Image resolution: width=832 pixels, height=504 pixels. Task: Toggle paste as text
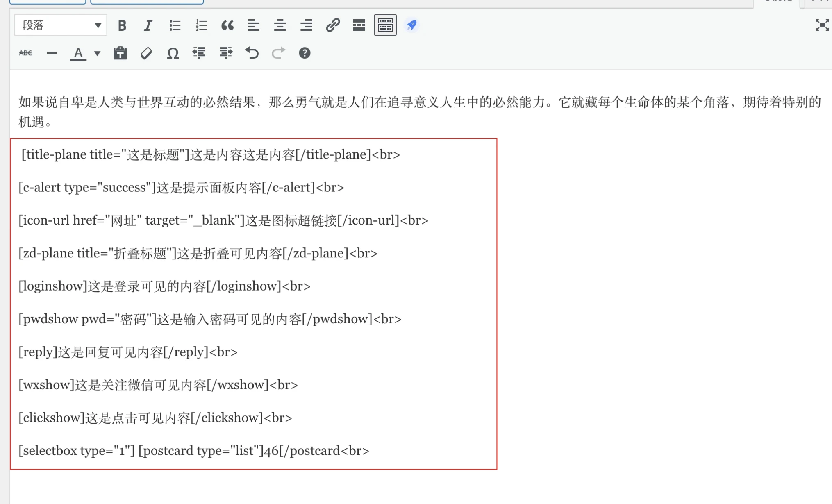tap(120, 53)
